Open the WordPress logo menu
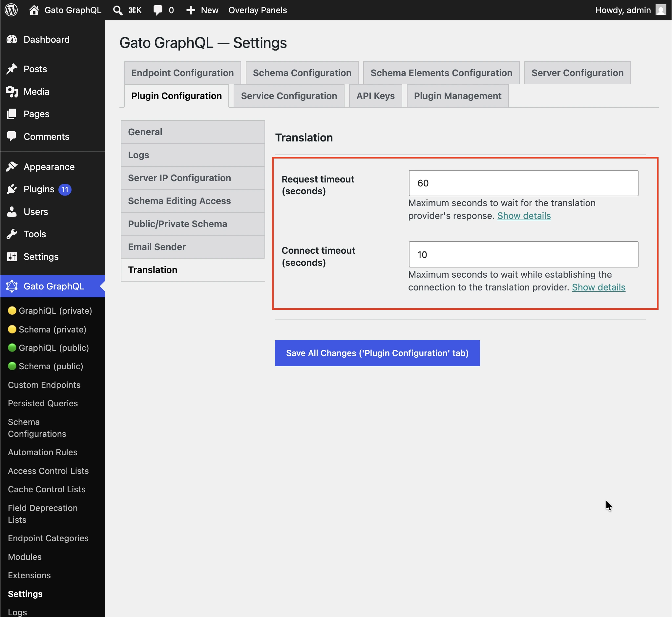This screenshot has height=617, width=672. [x=11, y=10]
